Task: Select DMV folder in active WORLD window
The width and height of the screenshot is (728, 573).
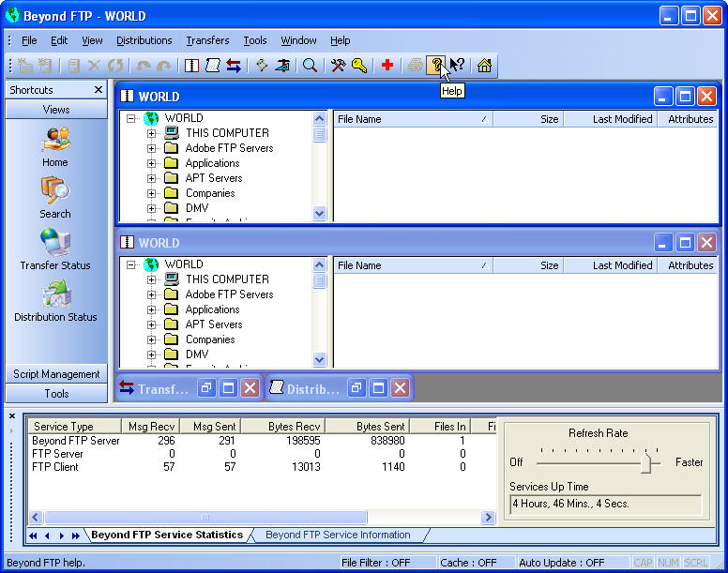Action: [x=197, y=208]
